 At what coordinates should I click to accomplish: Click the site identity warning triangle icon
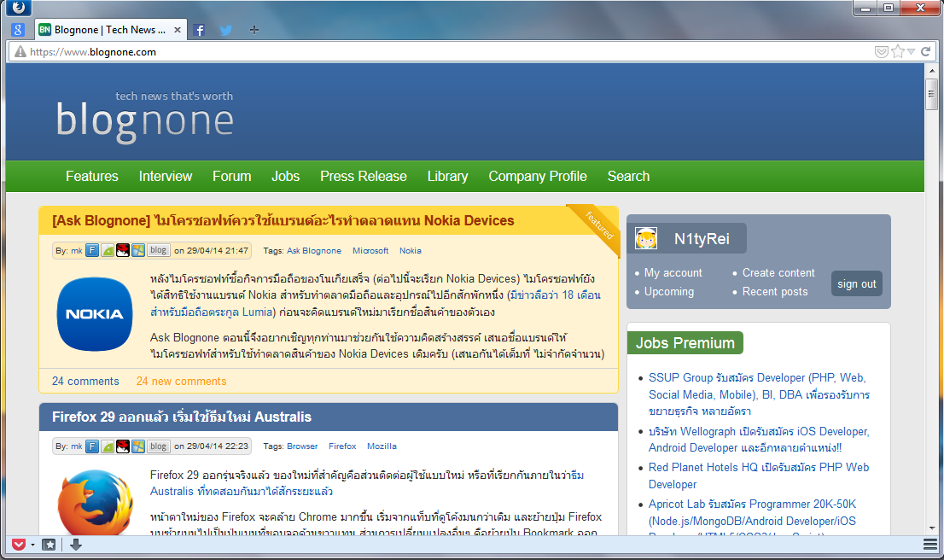pyautogui.click(x=20, y=52)
